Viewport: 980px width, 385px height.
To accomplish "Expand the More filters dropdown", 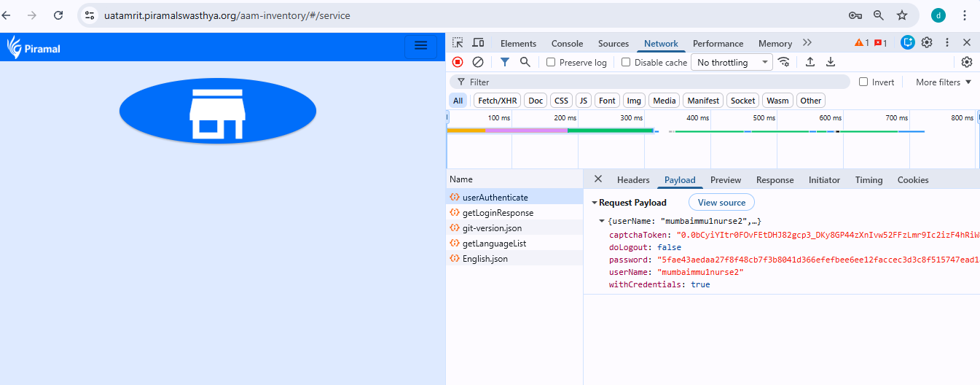I will (944, 82).
